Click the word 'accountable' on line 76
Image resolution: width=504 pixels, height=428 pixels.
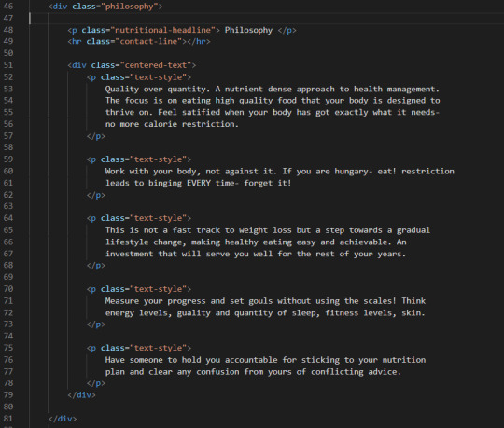(251, 360)
